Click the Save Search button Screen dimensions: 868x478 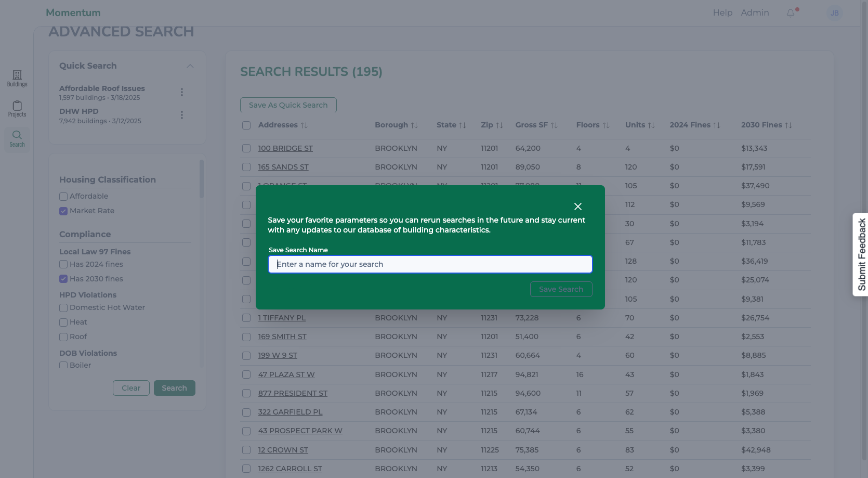coord(561,289)
